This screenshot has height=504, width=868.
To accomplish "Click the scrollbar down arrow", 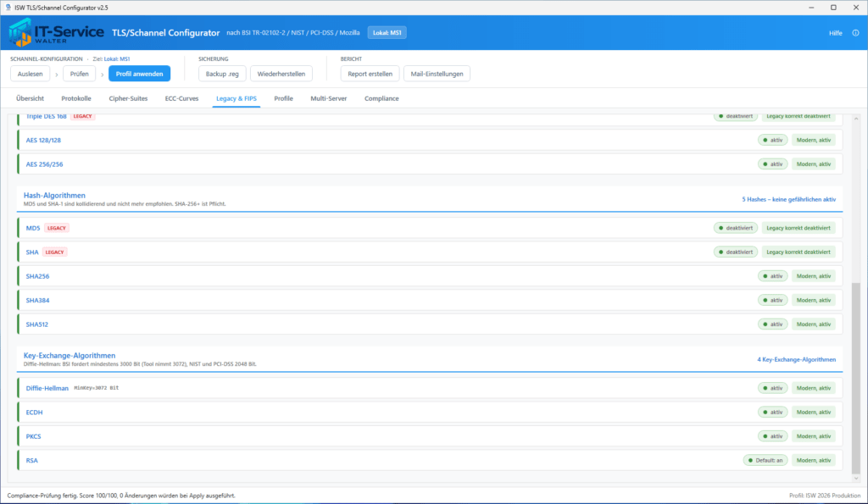I will coord(856,479).
